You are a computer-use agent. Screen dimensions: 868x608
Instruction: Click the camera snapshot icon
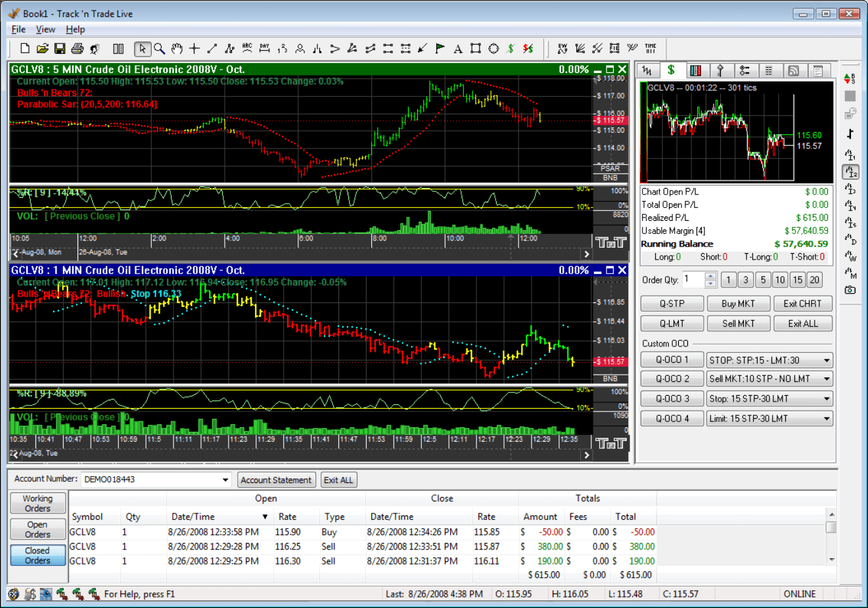coord(850,290)
